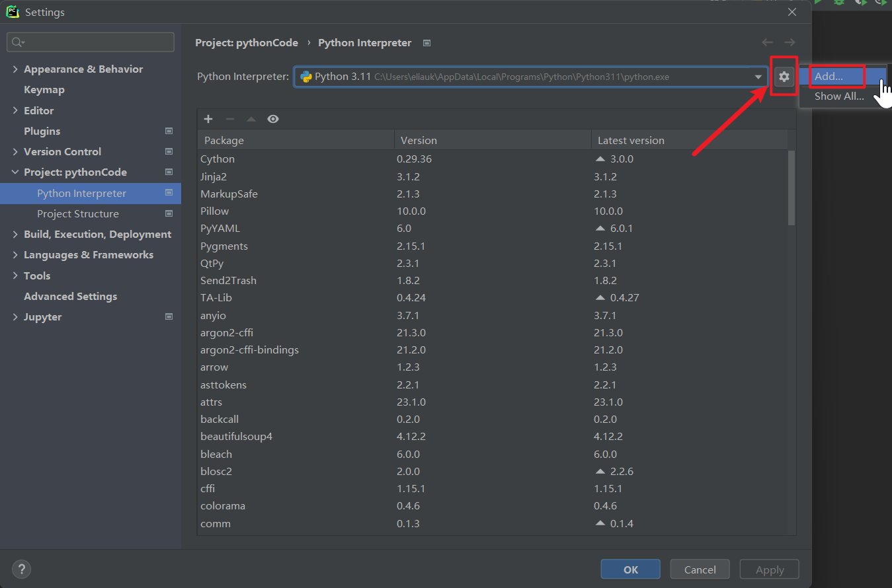Select the argon2-cffi-bindings package row
The height and width of the screenshot is (588, 892).
coord(493,349)
